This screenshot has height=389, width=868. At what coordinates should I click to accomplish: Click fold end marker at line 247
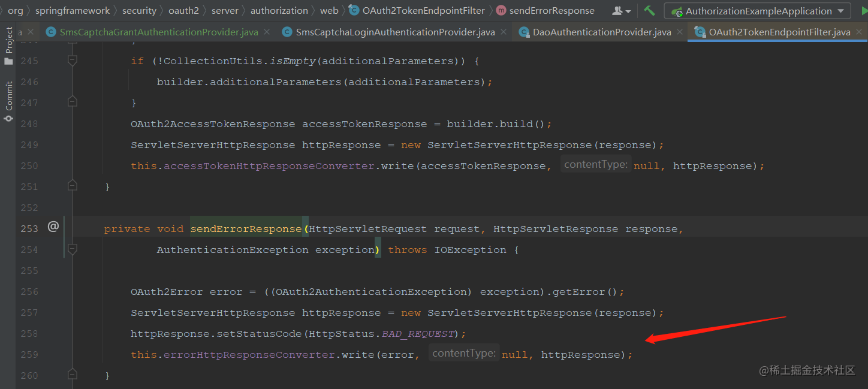(73, 102)
